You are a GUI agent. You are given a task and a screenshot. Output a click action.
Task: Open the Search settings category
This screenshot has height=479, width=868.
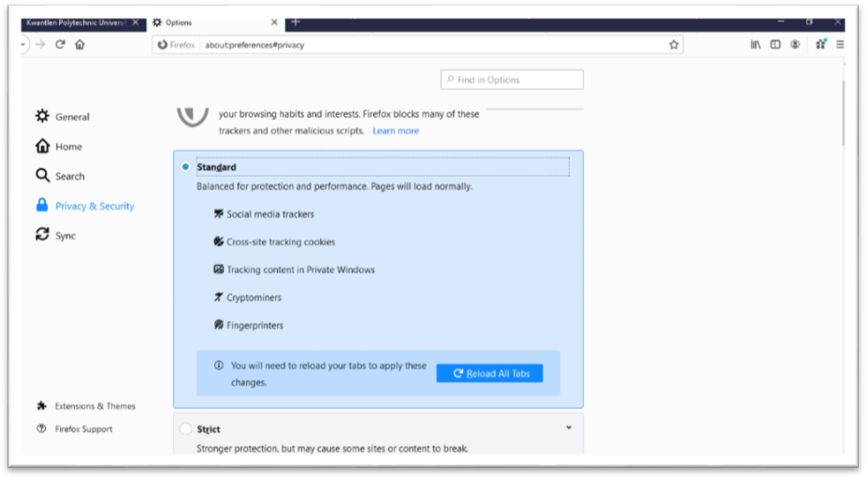[61, 176]
